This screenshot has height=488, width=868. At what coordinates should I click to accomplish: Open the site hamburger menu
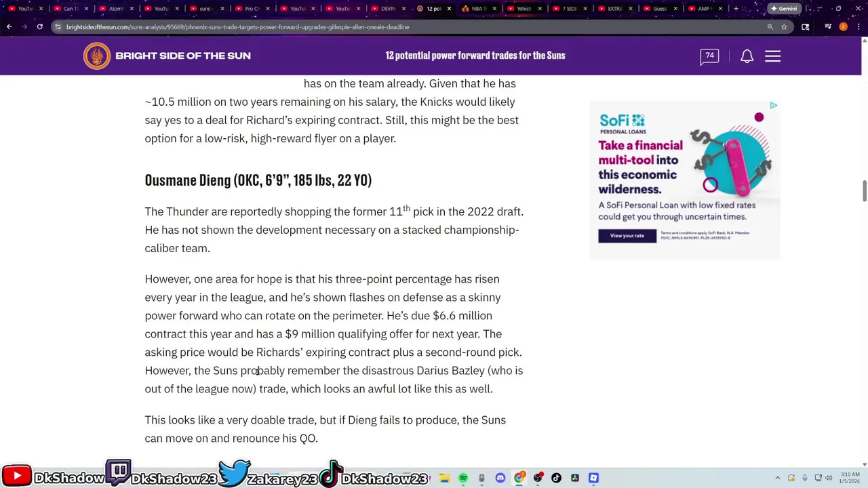click(x=772, y=56)
